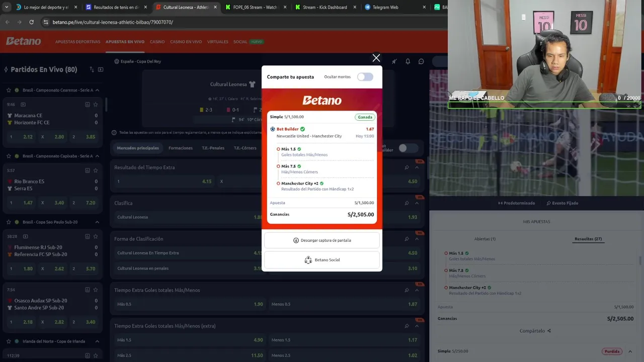Favorite Irlanda del Norte Copa star
Image resolution: width=644 pixels, height=362 pixels.
pos(9,341)
